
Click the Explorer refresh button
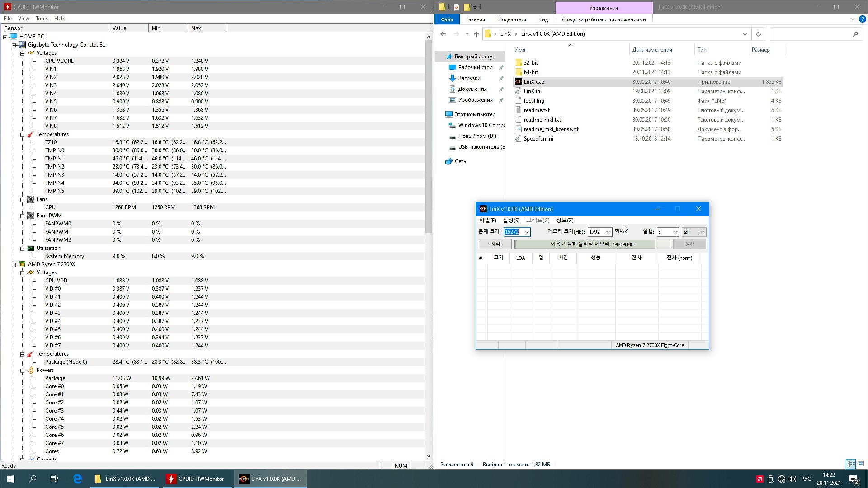click(758, 34)
